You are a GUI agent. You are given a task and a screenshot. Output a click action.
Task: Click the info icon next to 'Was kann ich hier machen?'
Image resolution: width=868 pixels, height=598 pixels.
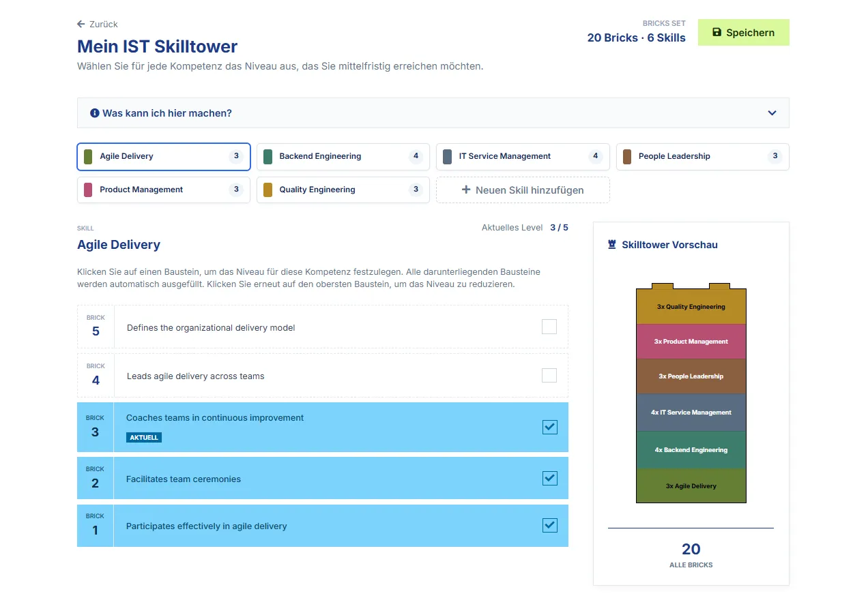click(x=95, y=113)
